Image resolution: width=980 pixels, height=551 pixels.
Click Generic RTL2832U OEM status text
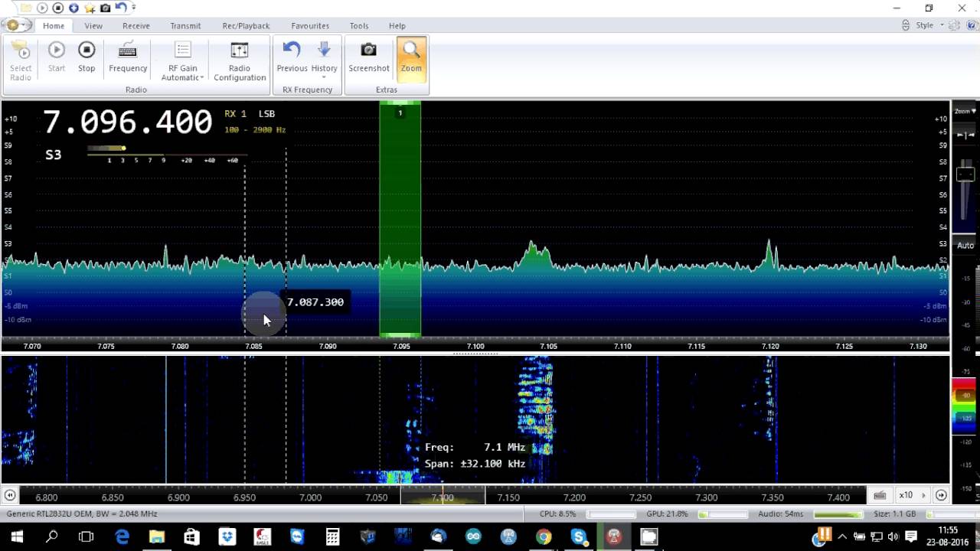pos(81,514)
